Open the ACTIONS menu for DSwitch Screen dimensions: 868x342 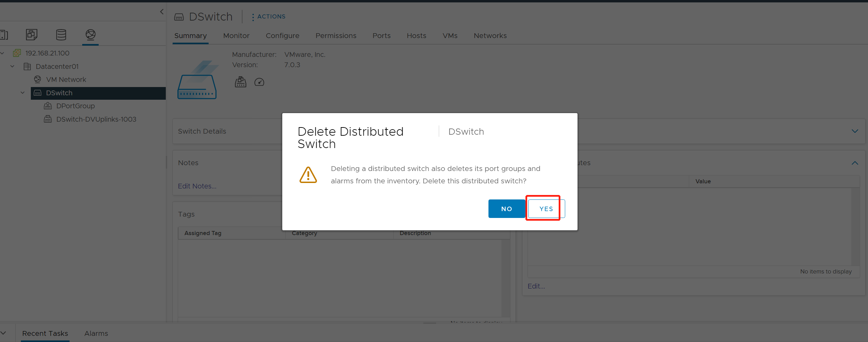(x=268, y=17)
